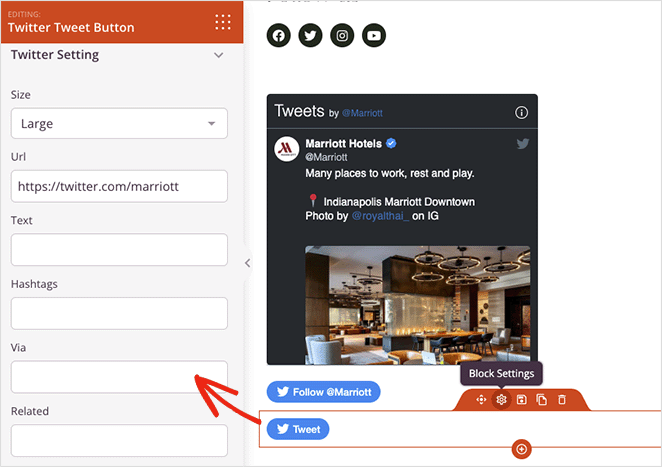Open the @royalthai_ mention link
Screen dimensions: 662x467
click(380, 216)
